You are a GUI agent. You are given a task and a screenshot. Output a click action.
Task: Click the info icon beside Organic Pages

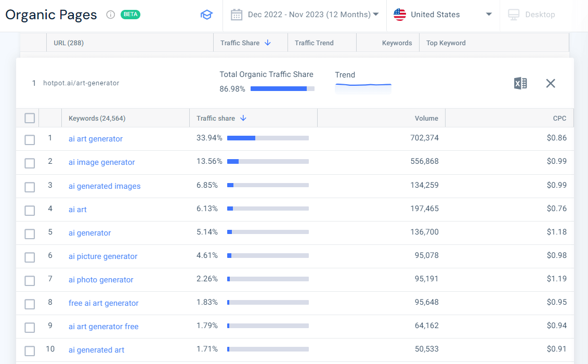(x=110, y=15)
